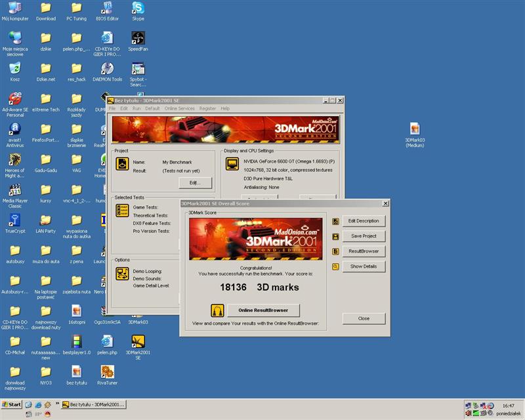
Task: Open the eXtreme Tech folder
Action: click(46, 102)
